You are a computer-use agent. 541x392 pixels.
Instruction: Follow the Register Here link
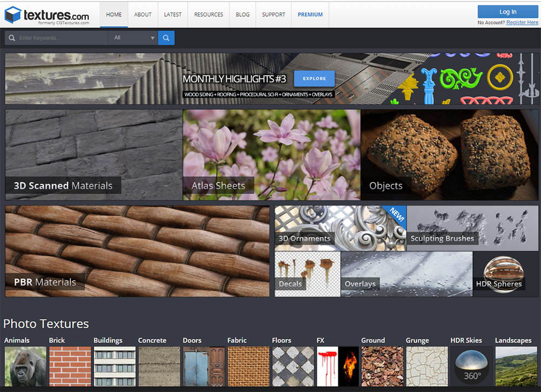pos(522,23)
